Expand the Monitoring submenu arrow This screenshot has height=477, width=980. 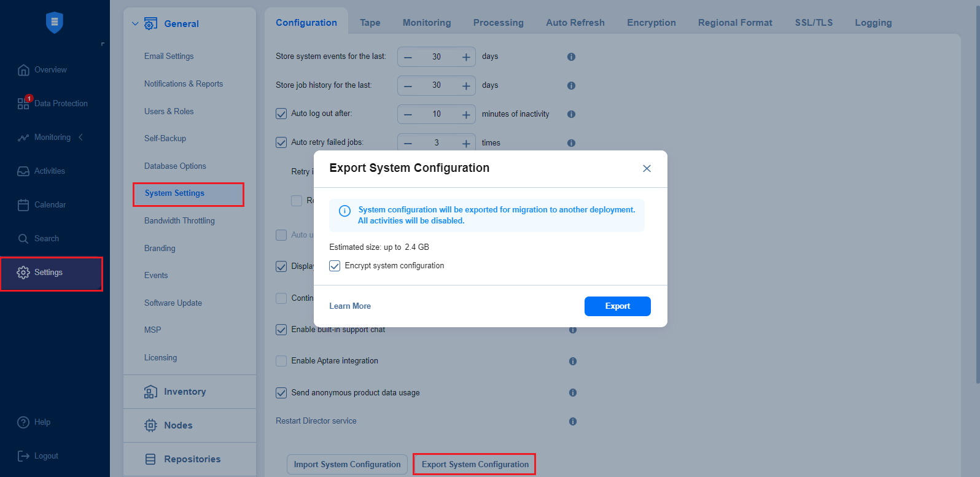point(80,138)
